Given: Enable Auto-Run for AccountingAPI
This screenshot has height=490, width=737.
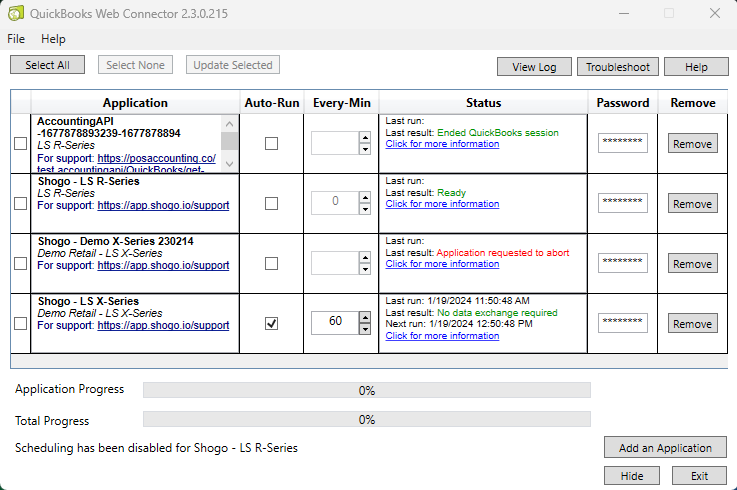Looking at the screenshot, I should point(271,143).
